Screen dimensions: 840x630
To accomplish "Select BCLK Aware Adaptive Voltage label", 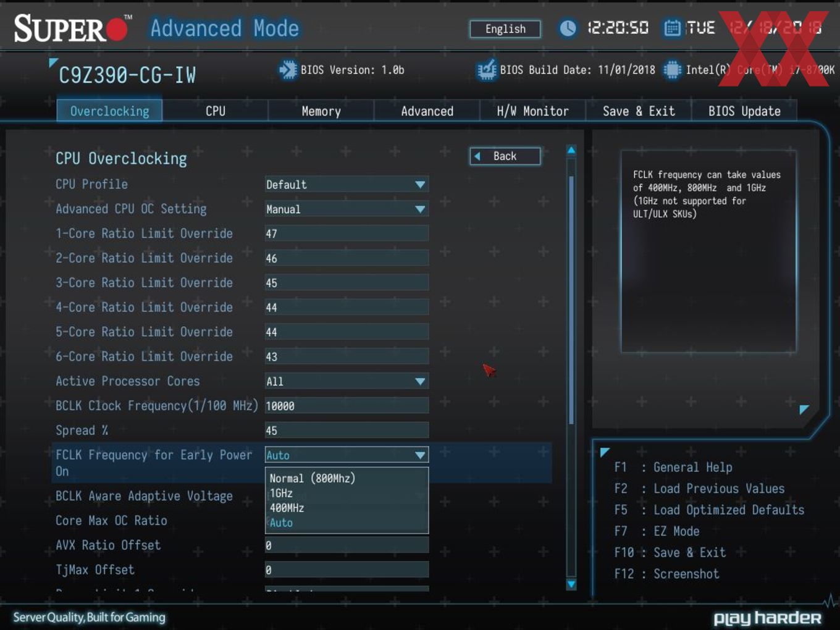I will click(x=144, y=496).
